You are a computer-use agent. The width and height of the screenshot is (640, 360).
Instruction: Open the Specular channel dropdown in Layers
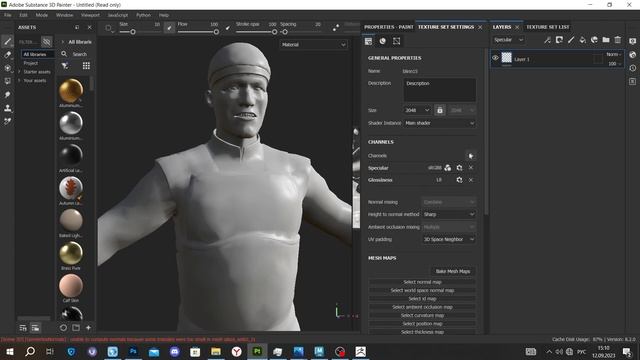click(509, 40)
